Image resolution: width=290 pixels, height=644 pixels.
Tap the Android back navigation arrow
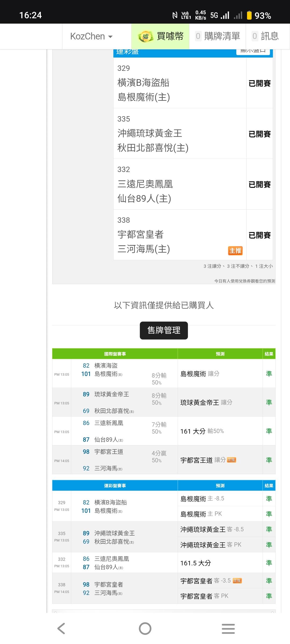coord(61,628)
